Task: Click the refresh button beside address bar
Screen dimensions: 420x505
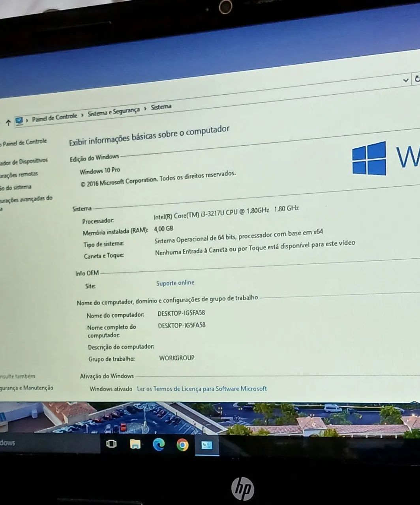Action: pyautogui.click(x=416, y=79)
